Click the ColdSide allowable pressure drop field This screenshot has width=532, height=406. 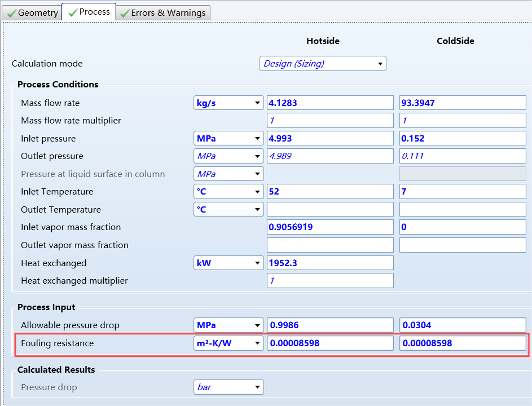pos(462,325)
